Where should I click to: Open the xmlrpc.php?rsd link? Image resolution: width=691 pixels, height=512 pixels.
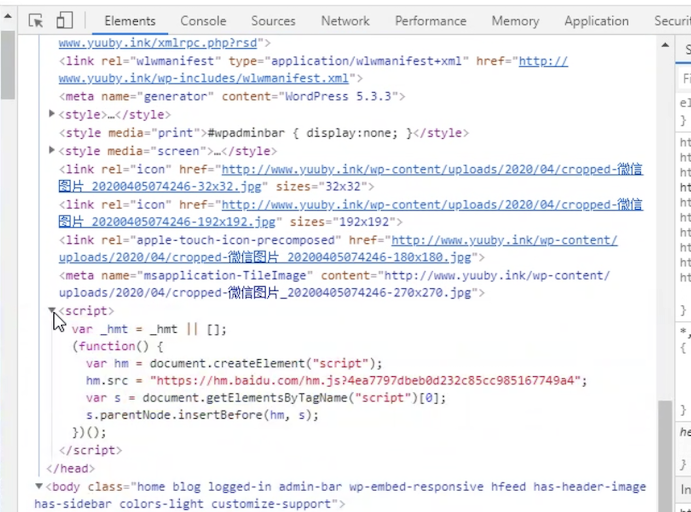point(158,43)
